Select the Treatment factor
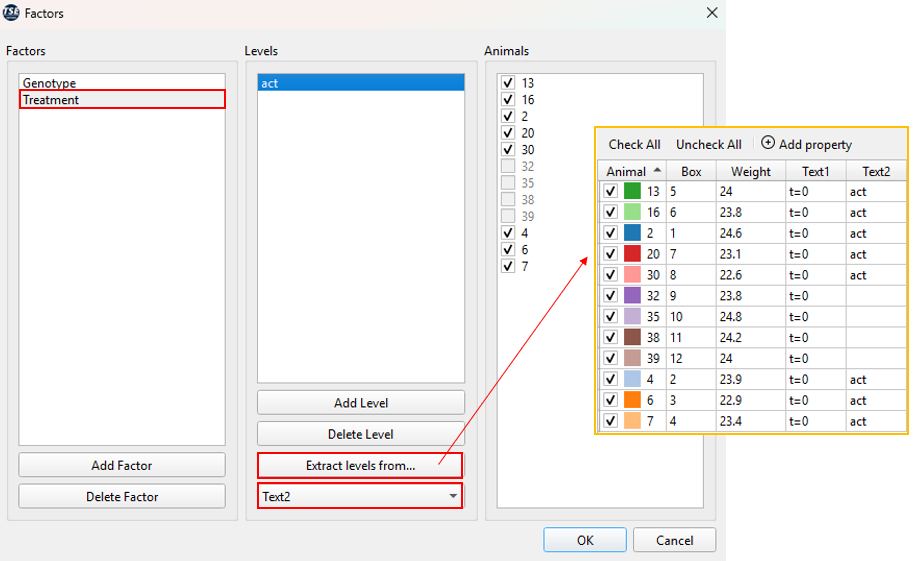The height and width of the screenshot is (561, 915). 51,100
